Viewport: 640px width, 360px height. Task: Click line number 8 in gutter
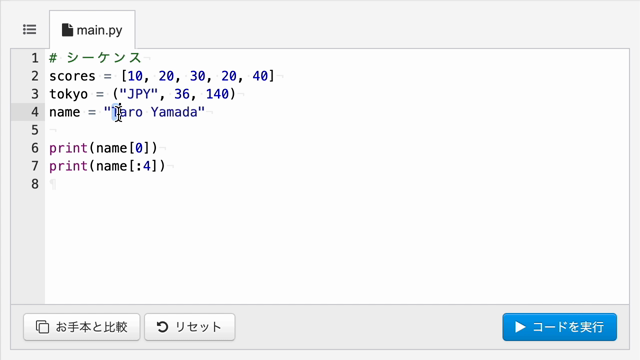[x=35, y=184]
